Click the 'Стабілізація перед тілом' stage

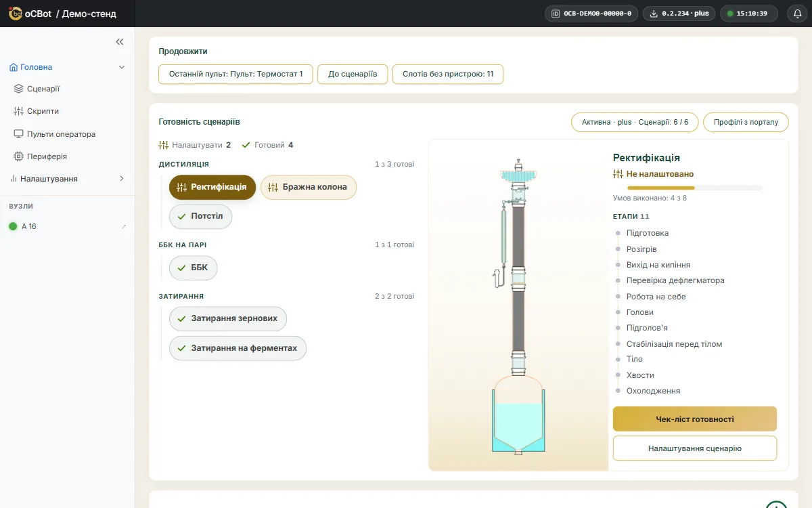point(675,344)
